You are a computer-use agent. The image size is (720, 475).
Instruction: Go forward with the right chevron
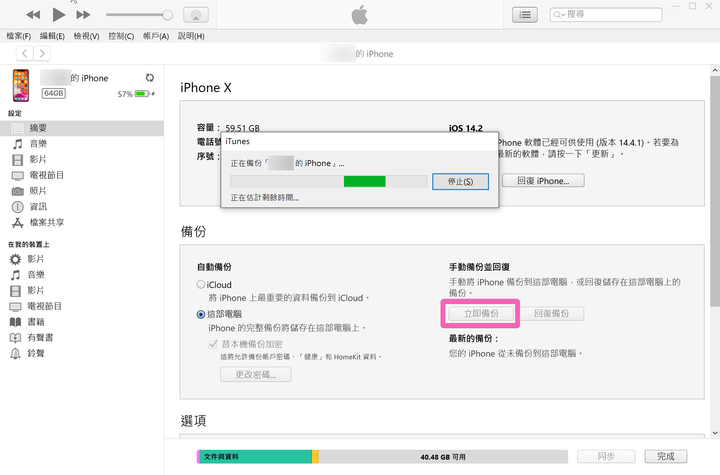pyautogui.click(x=42, y=53)
